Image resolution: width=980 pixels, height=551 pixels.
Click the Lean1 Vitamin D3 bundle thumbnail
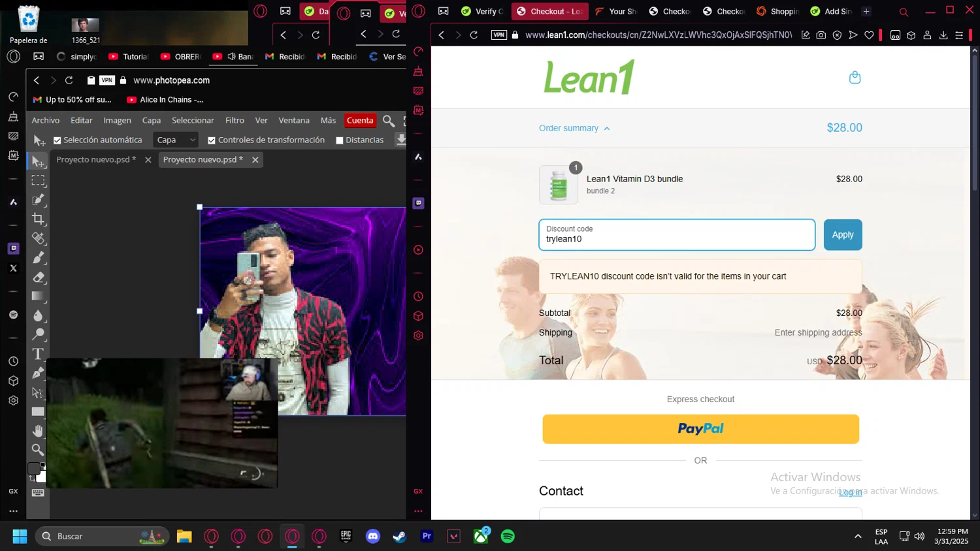(559, 185)
